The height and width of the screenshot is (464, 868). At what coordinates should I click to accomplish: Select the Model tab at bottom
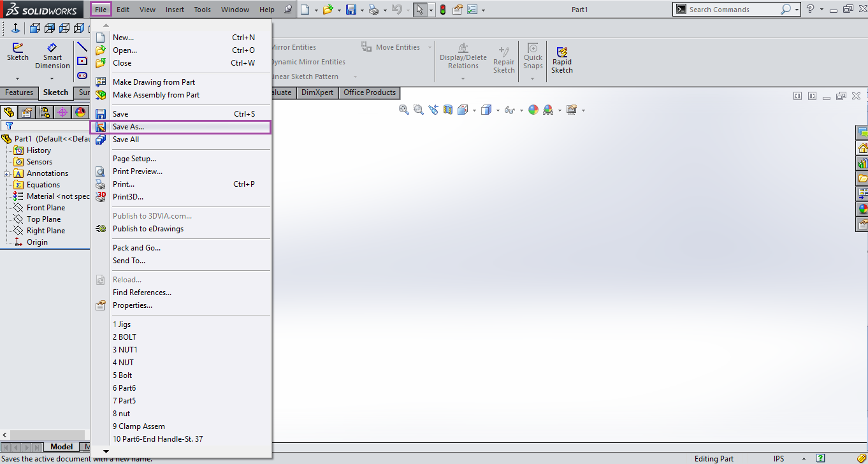pos(62,447)
